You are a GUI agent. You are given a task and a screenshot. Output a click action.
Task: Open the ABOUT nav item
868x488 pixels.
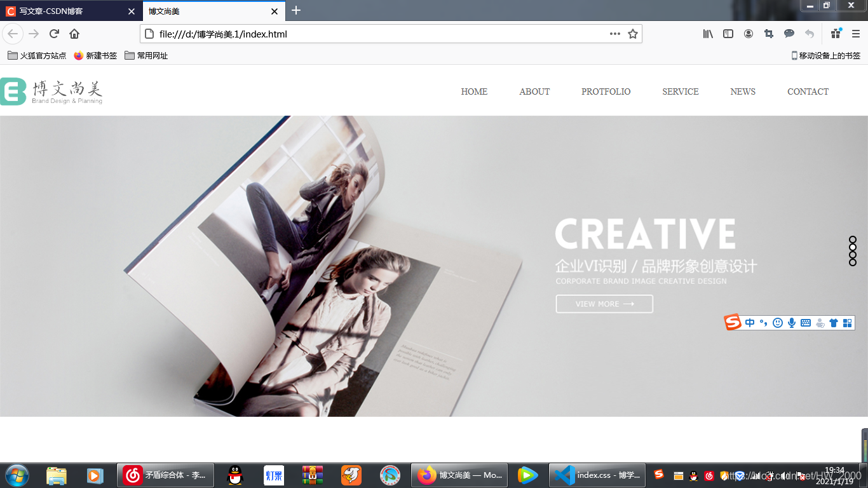534,91
